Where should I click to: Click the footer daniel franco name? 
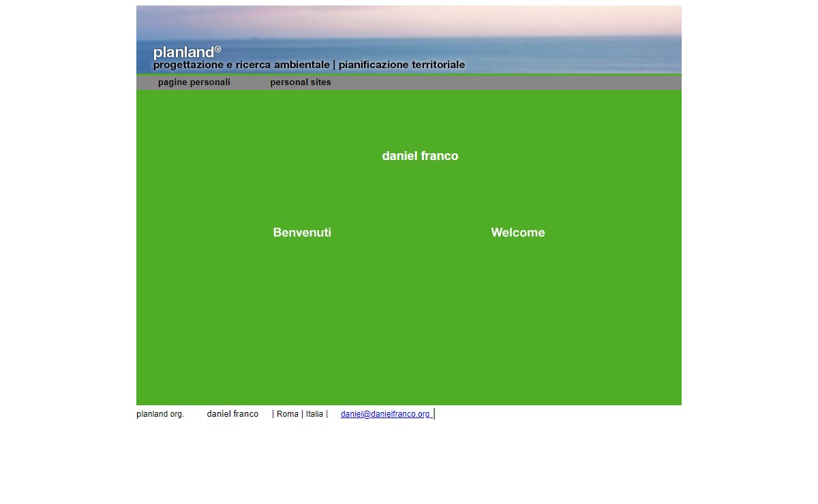(x=232, y=414)
